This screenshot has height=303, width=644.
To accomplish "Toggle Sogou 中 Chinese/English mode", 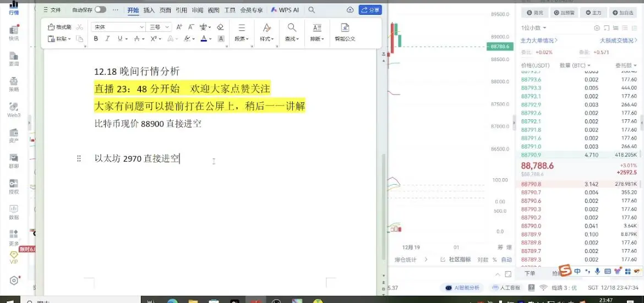I will (x=577, y=271).
